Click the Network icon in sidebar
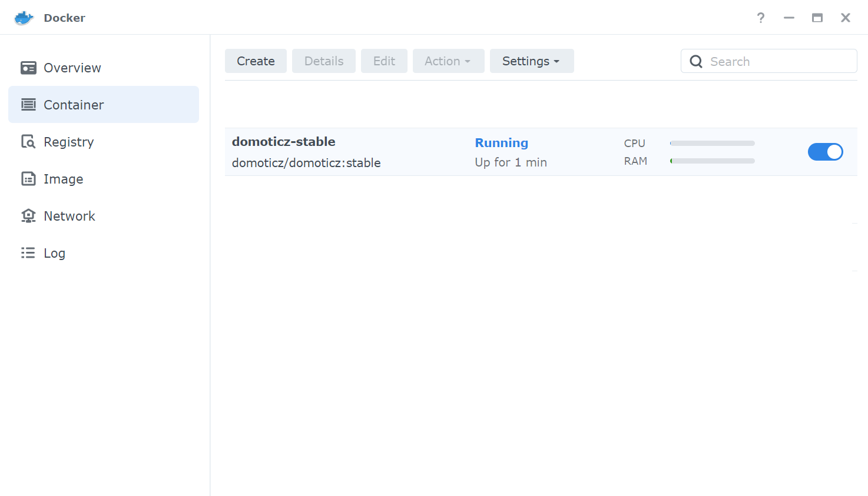 coord(28,216)
